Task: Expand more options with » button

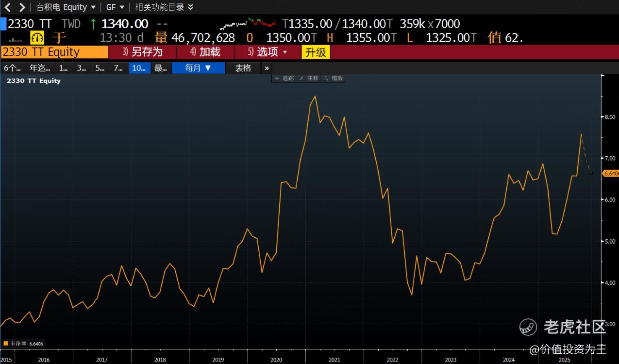Action: click(x=267, y=68)
